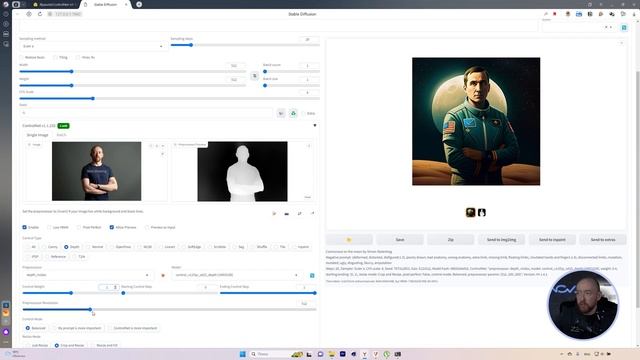
Task: Select Crop and Resize mode
Action: pyautogui.click(x=69, y=345)
